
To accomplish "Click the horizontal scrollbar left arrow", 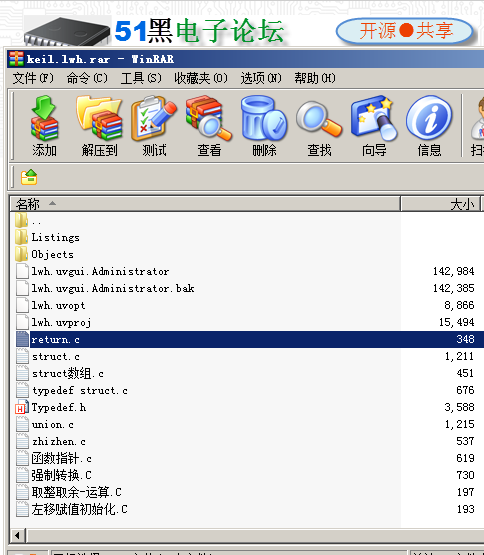I will coord(17,535).
